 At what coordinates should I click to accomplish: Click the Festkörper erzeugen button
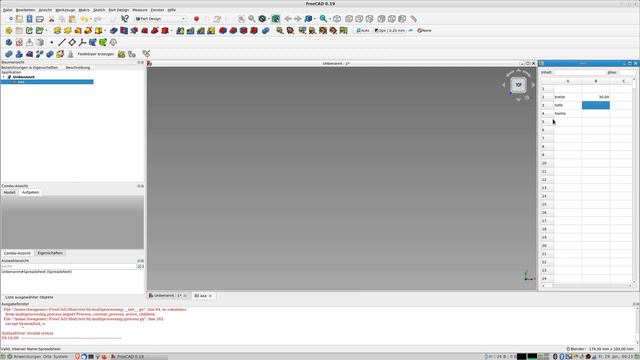click(96, 54)
